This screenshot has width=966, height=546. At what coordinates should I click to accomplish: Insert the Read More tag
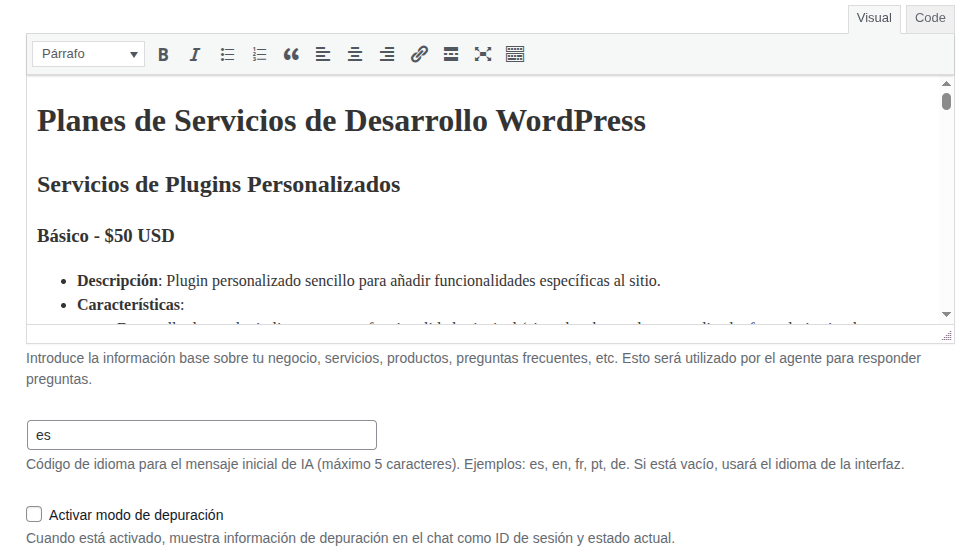451,55
